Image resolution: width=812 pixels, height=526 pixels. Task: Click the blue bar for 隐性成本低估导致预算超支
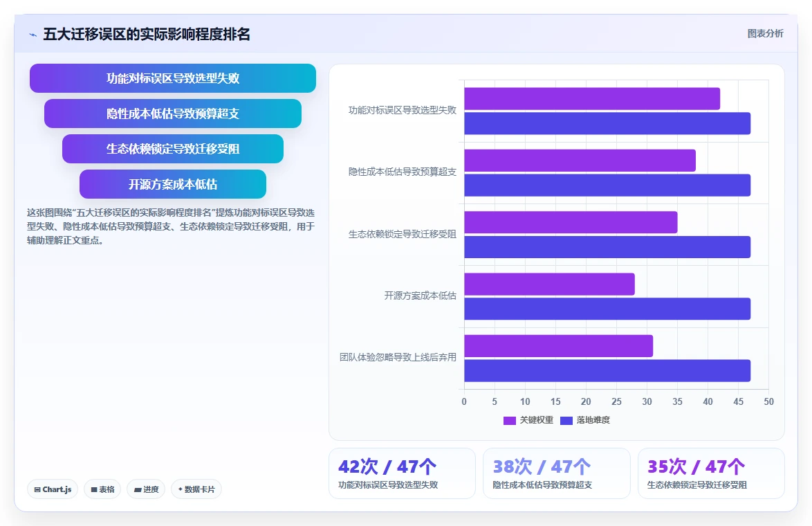point(607,185)
